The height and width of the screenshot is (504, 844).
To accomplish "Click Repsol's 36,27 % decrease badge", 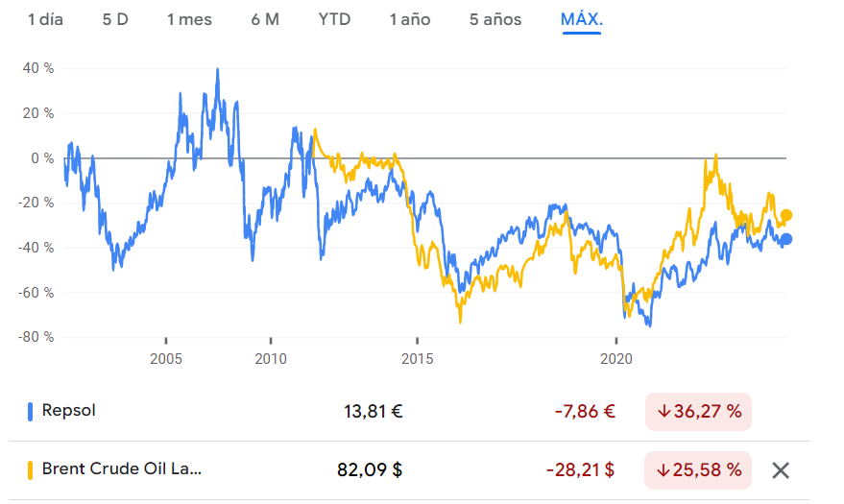I will coord(698,412).
